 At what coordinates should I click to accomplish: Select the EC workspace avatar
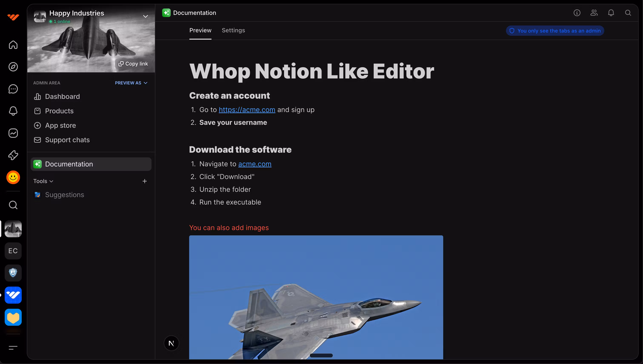13,251
